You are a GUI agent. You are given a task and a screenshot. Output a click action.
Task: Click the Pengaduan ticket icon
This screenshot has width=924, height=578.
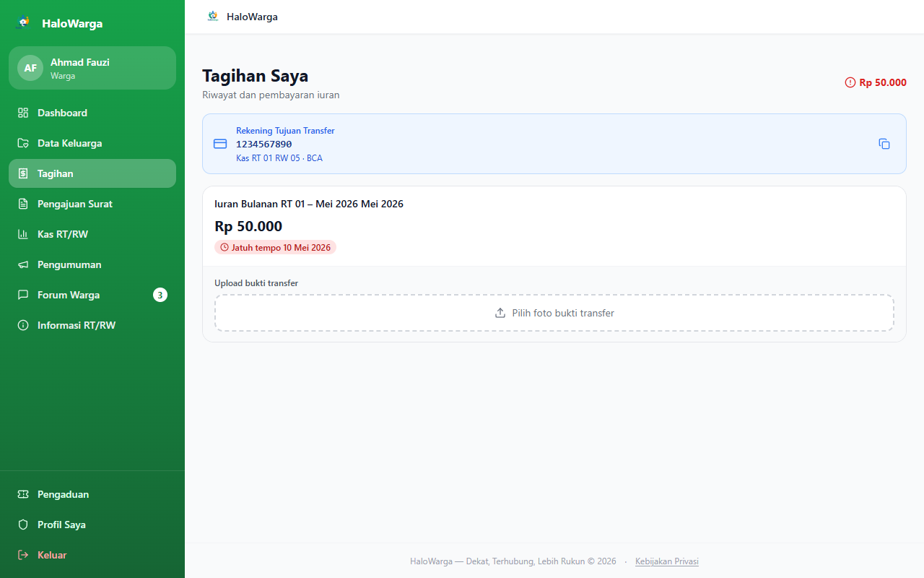(x=23, y=494)
